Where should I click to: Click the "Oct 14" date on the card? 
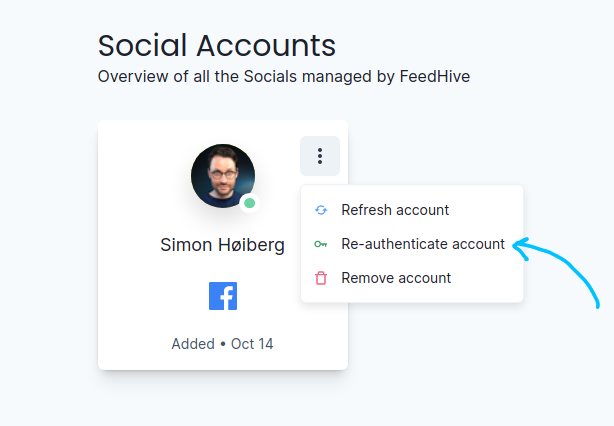click(252, 344)
